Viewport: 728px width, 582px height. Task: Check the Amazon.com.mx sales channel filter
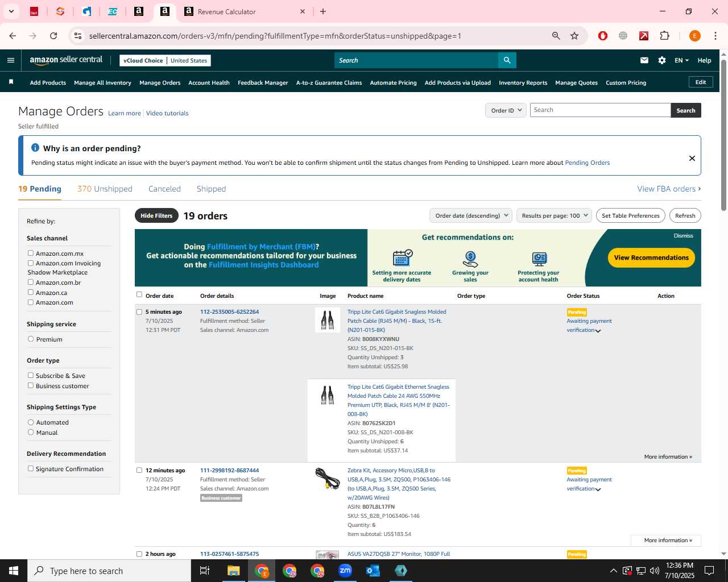point(31,253)
